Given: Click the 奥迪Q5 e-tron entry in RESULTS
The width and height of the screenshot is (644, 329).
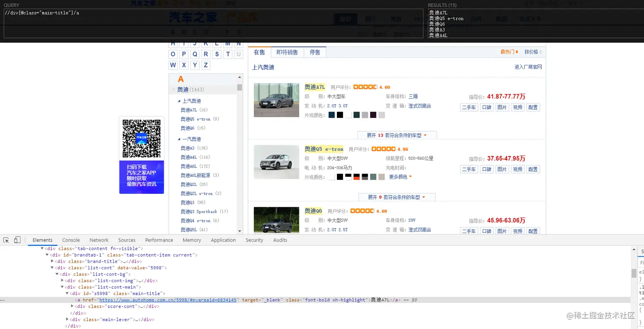Looking at the screenshot, I should [x=446, y=18].
